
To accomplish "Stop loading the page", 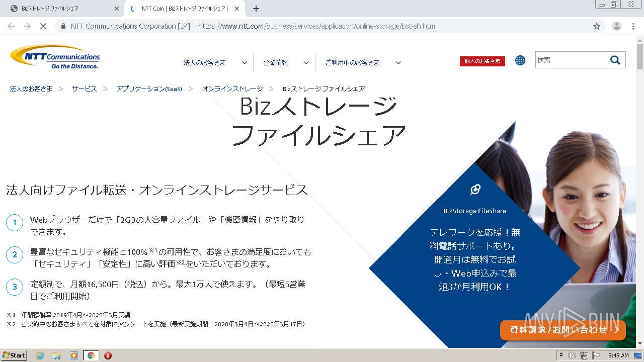I will (x=43, y=26).
